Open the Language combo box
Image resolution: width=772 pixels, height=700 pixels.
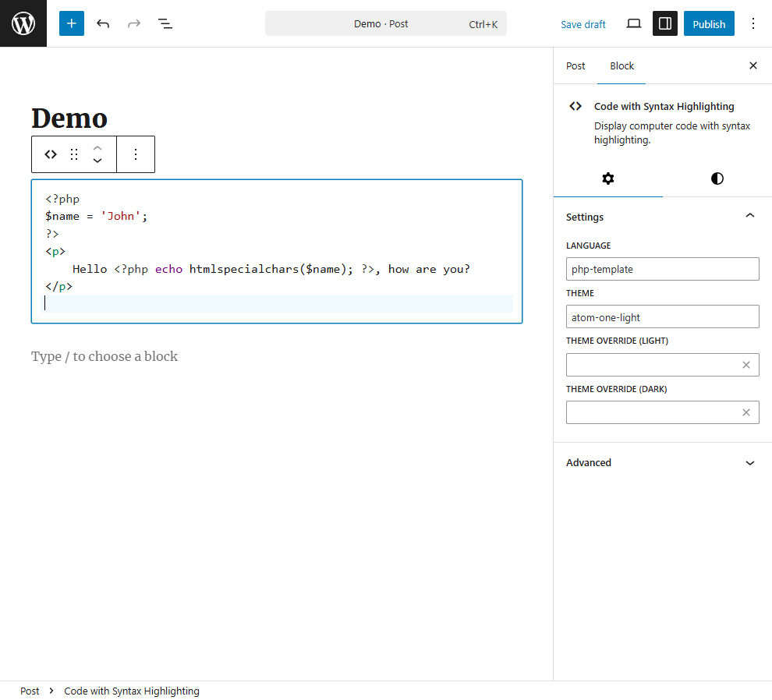(662, 269)
